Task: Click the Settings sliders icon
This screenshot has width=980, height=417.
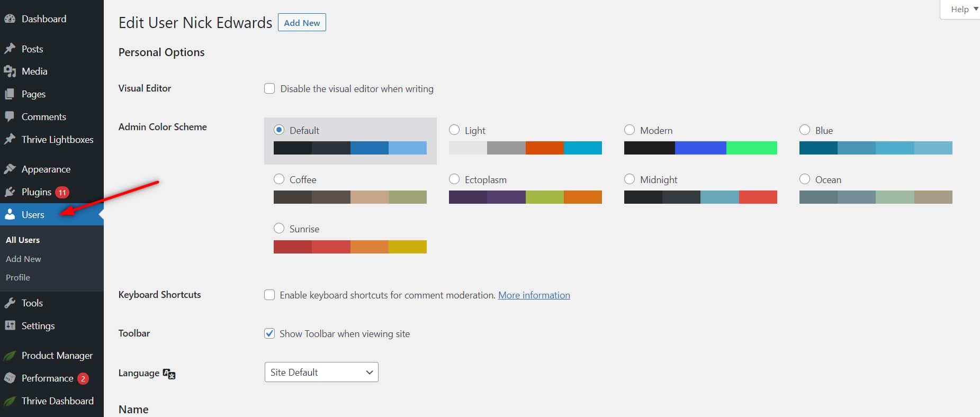Action: (10, 325)
